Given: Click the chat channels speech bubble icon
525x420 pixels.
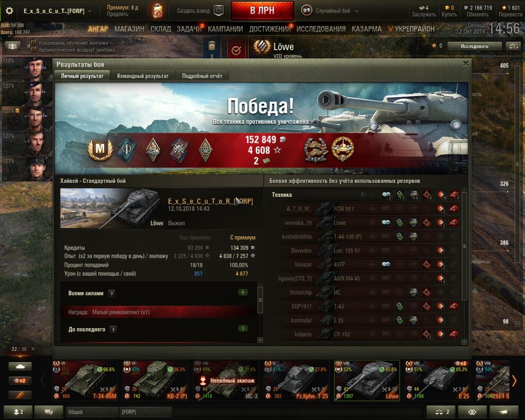Looking at the screenshot, I should pyautogui.click(x=49, y=412).
